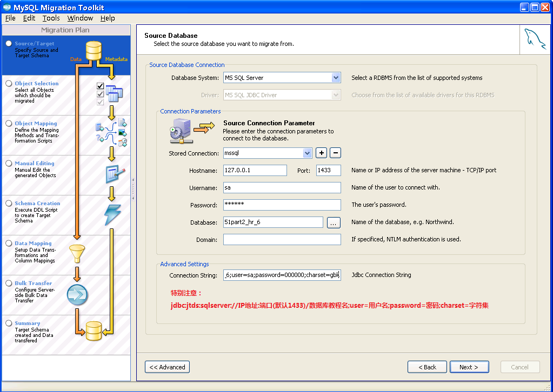
Task: Click the Hostname field showing 127.0.0.1
Action: click(x=255, y=170)
